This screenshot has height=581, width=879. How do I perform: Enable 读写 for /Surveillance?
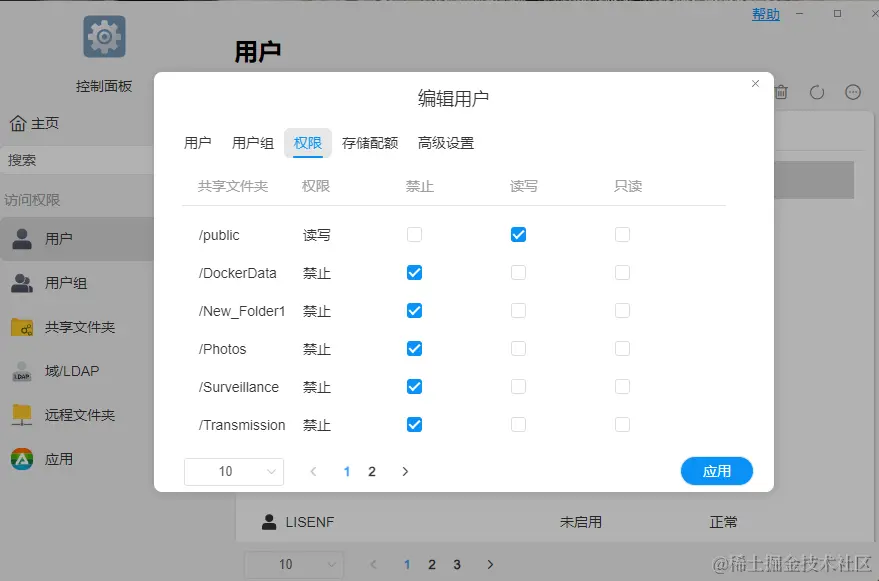[x=519, y=387]
